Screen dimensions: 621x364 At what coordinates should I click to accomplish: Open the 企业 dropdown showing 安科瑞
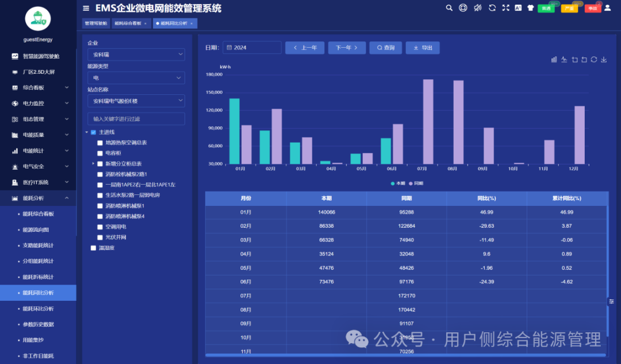point(136,55)
